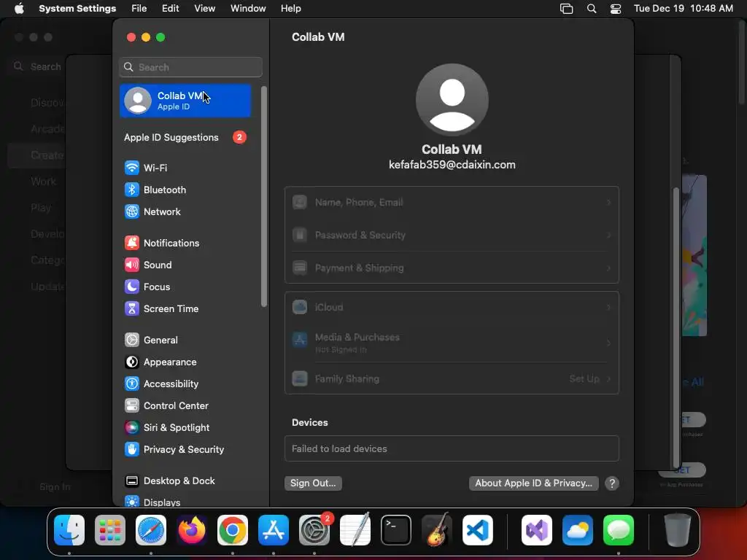This screenshot has height=560, width=747.
Task: Click the help question mark button
Action: [x=612, y=483]
